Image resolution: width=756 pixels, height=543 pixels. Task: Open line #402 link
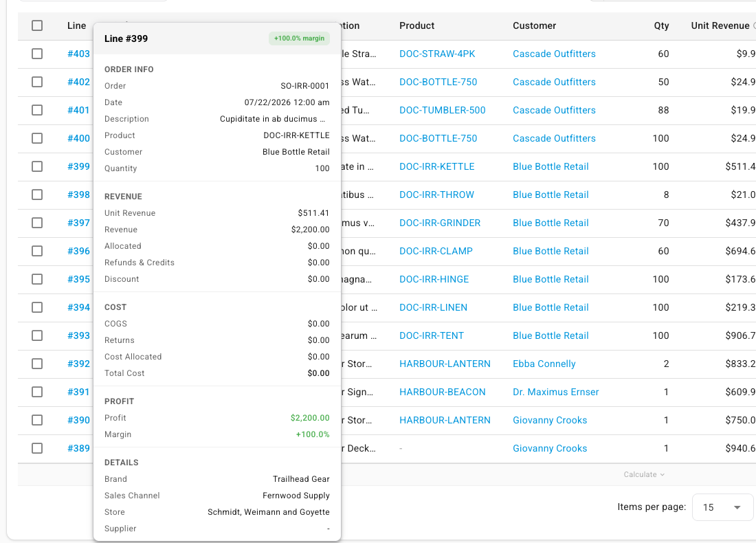pos(78,82)
